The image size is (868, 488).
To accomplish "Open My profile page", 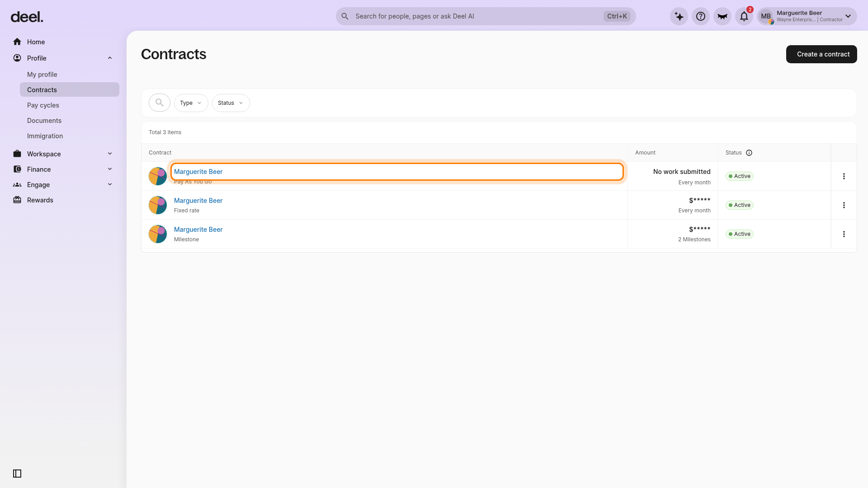I will coord(42,75).
